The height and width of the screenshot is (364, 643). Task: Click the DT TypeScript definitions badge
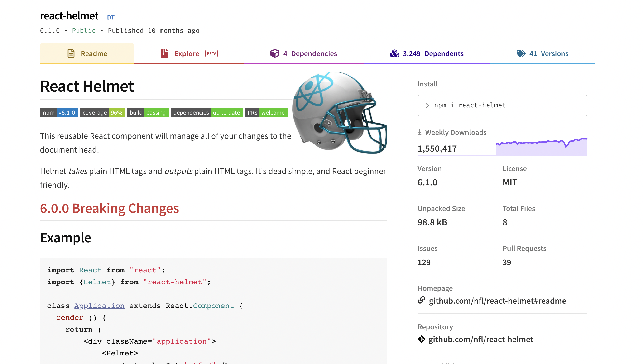click(x=110, y=16)
